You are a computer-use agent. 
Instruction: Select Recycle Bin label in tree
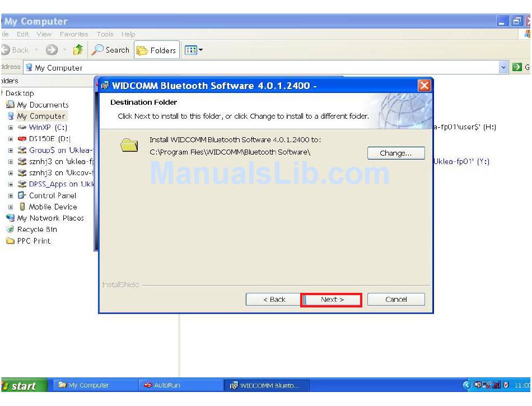37,230
